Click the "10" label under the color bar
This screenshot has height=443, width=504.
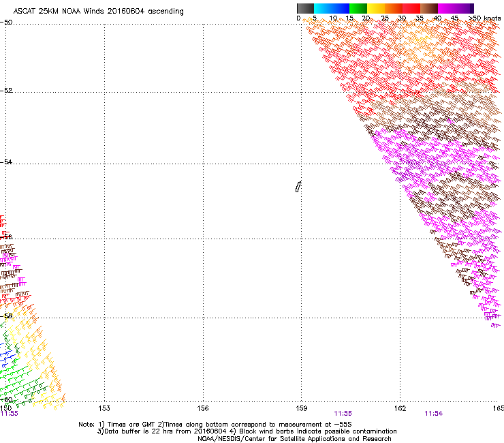333,18
